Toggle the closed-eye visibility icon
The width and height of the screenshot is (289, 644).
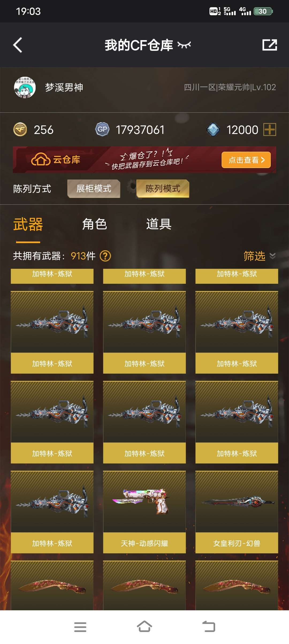184,45
